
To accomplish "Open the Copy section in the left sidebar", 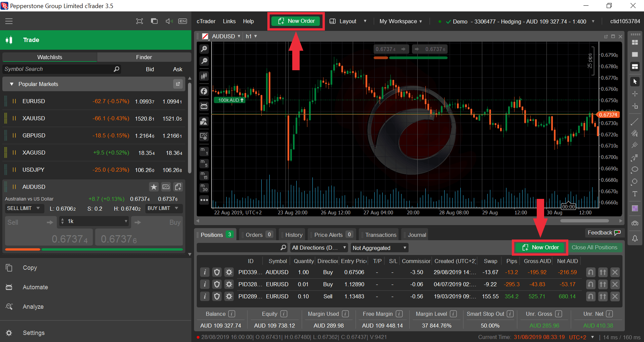I will (30, 268).
